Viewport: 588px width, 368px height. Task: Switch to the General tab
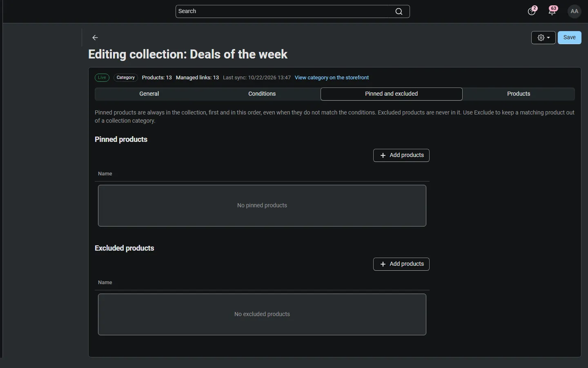point(149,94)
